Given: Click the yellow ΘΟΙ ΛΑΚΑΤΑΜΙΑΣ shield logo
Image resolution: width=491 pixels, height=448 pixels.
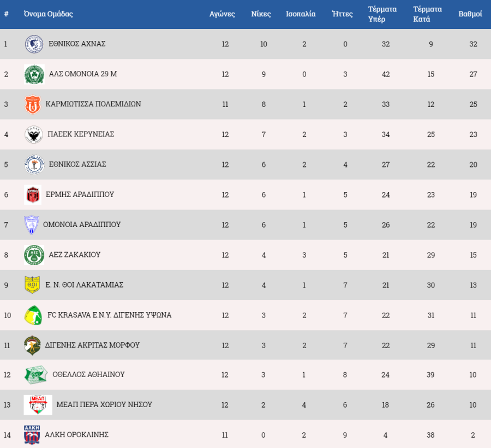Looking at the screenshot, I should pos(32,285).
